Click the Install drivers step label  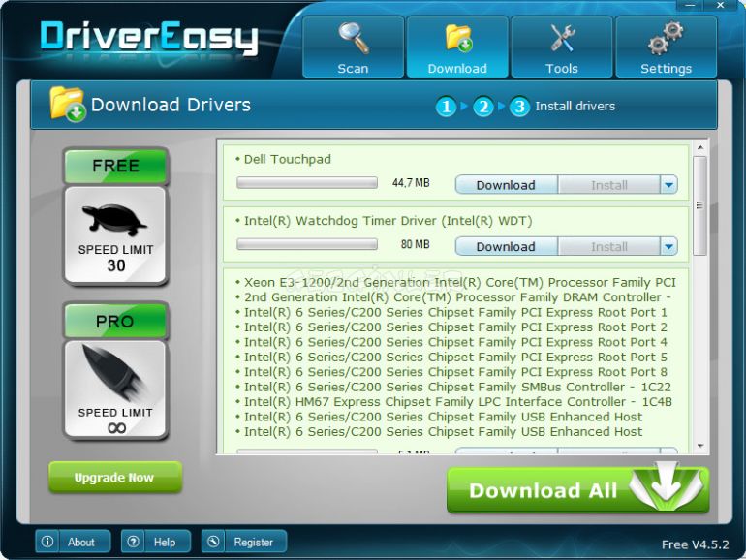pyautogui.click(x=575, y=106)
